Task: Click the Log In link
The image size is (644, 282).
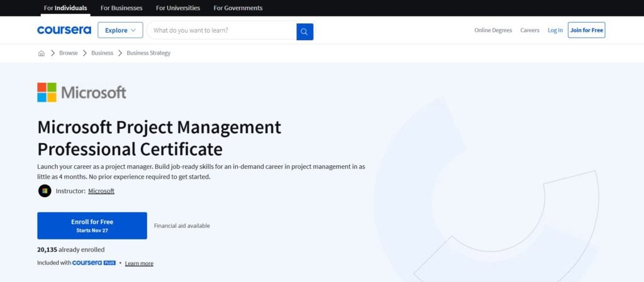Action: click(x=555, y=30)
